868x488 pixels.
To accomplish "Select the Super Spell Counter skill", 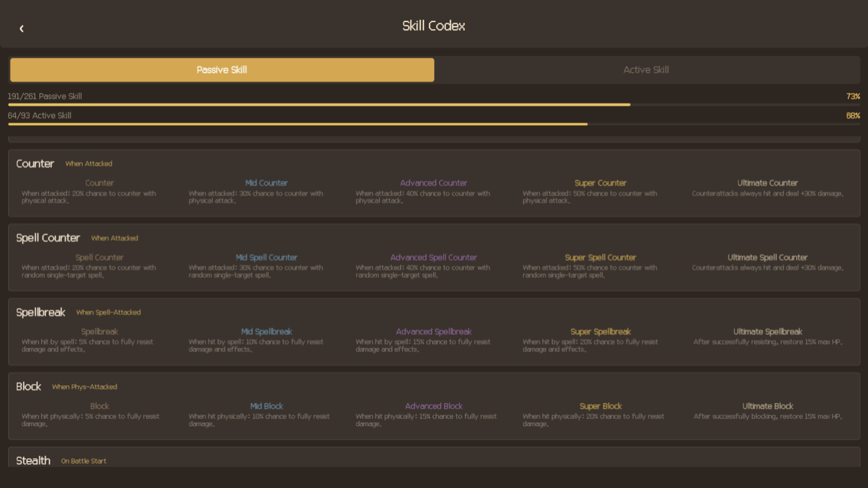I will 600,258.
